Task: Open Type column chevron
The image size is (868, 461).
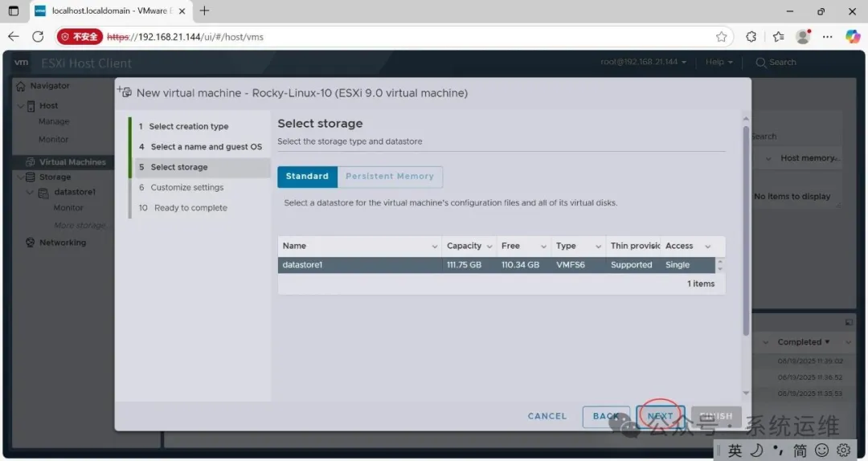Action: 599,247
